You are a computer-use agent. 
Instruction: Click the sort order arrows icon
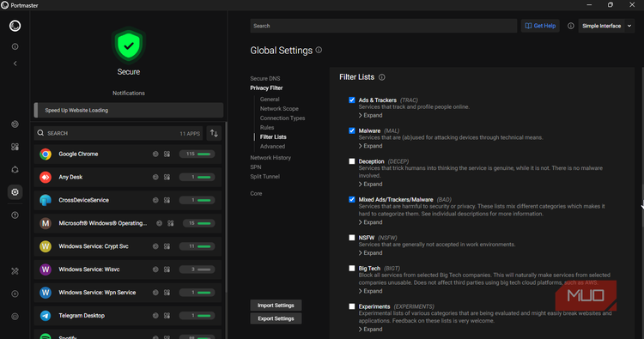coord(214,133)
